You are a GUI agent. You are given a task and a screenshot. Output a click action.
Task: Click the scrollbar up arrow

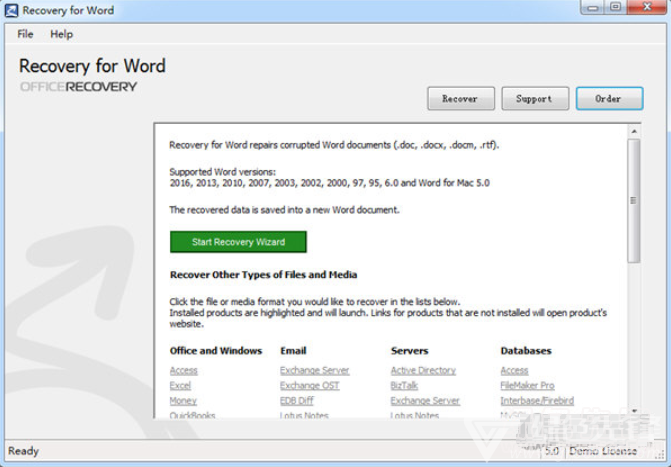(634, 131)
